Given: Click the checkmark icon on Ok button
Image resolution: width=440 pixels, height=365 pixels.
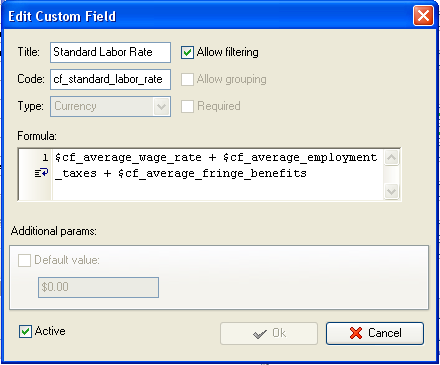Looking at the screenshot, I should point(260,333).
